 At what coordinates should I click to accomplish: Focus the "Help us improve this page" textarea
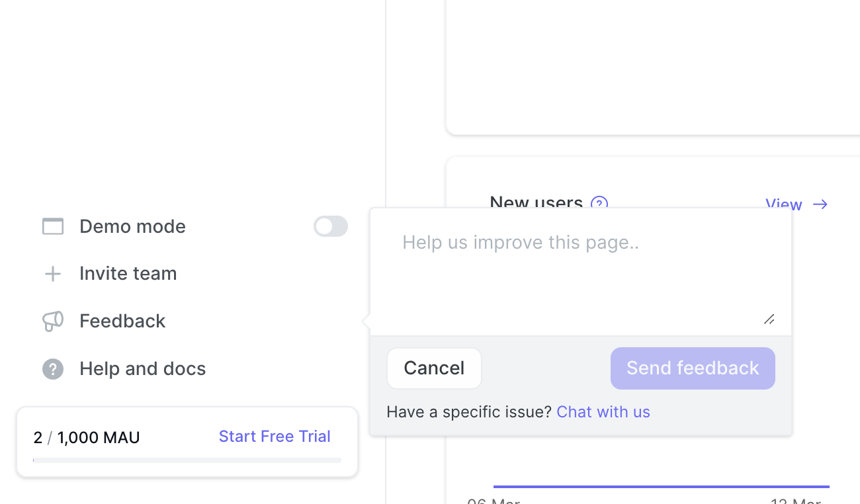[x=580, y=272]
